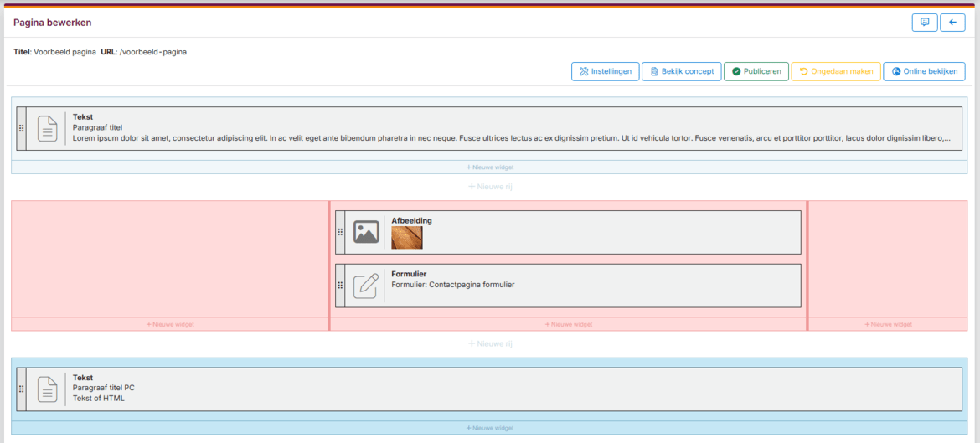This screenshot has height=443, width=980.
Task: Open Online bekijken to view the page
Action: (924, 71)
